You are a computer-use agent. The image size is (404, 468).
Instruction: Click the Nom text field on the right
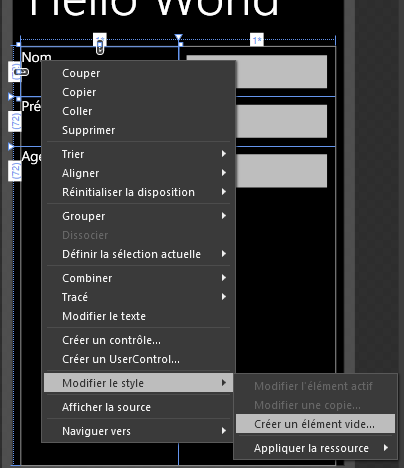281,72
